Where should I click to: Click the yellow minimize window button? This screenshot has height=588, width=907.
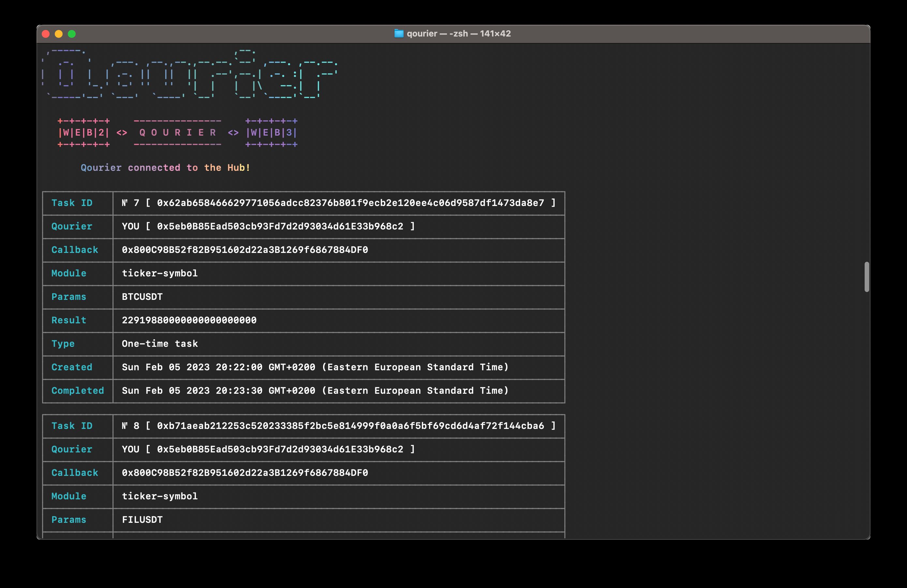(59, 34)
